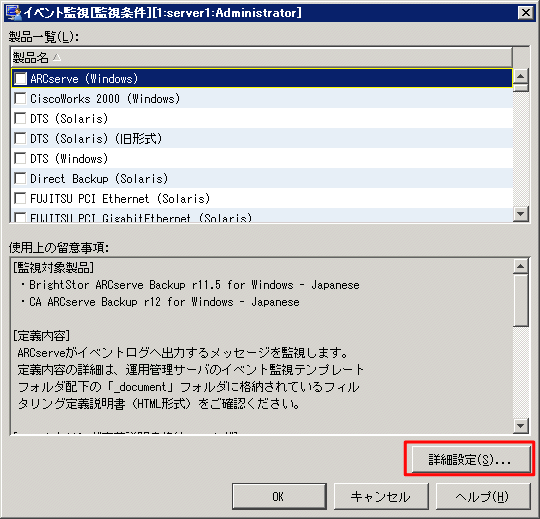Click the [定義内容] heading text

click(42, 335)
